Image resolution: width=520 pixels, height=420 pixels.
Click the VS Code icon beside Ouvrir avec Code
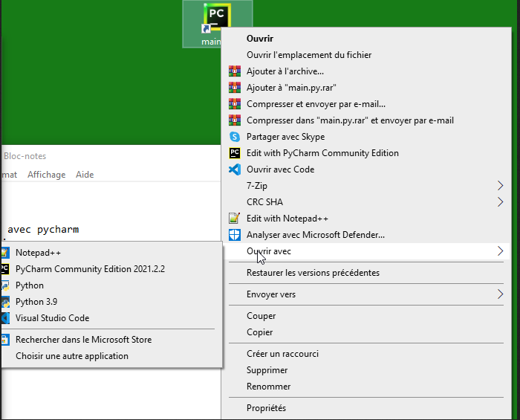pos(235,169)
